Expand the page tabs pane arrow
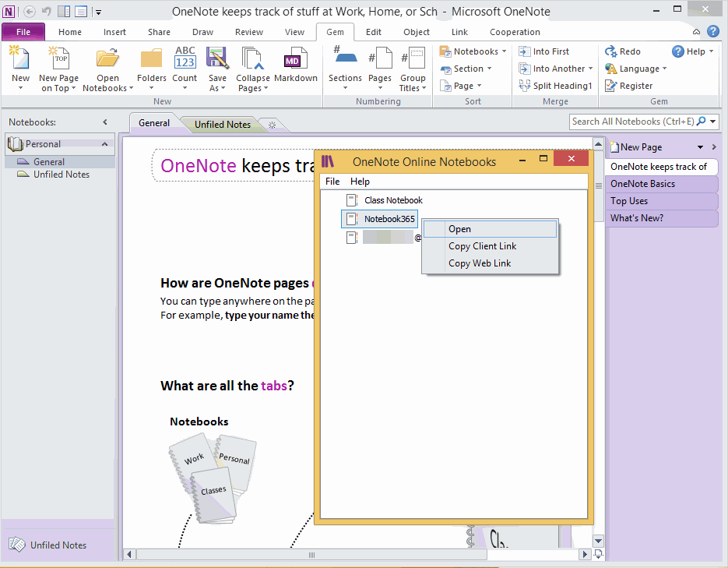This screenshot has width=728, height=568. point(714,147)
